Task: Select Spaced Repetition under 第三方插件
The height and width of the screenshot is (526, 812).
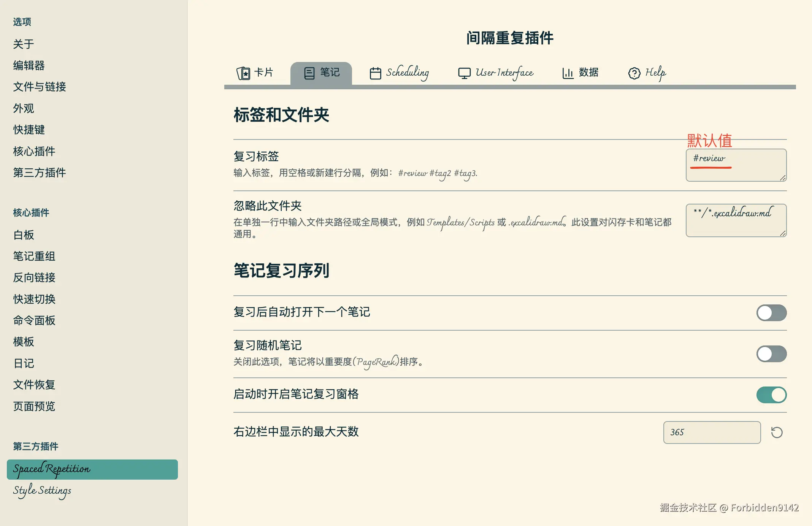Action: coord(52,469)
